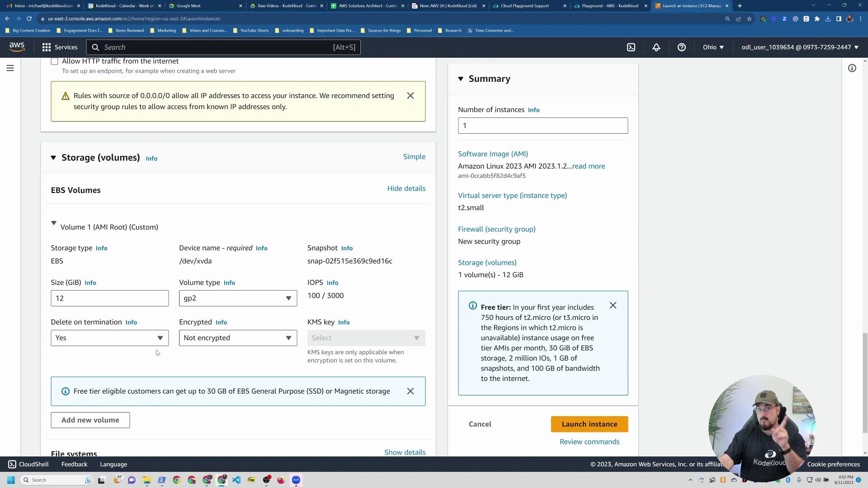Open the Services grid menu
868x488 pixels.
[60, 47]
